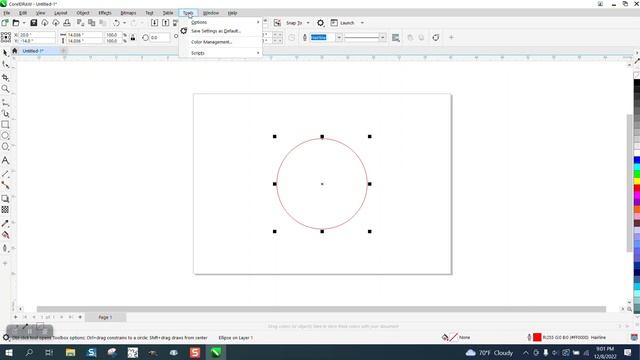This screenshot has height=360, width=640.
Task: Expand the Scripts submenu
Action: (220, 53)
